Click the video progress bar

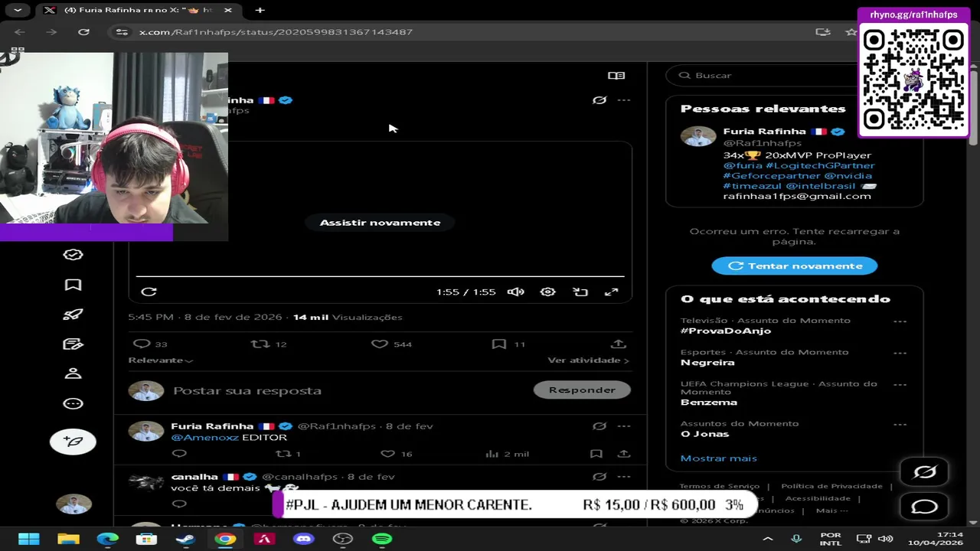(380, 276)
